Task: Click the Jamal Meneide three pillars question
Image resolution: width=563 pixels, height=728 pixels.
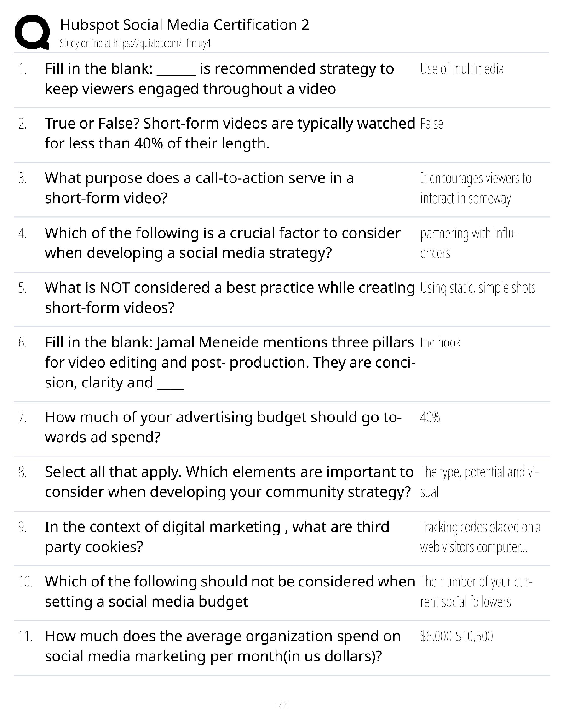Action: [230, 362]
